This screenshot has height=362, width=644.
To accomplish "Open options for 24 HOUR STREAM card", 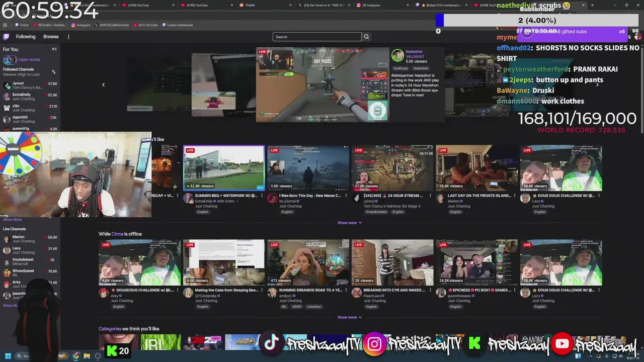I will tap(431, 196).
